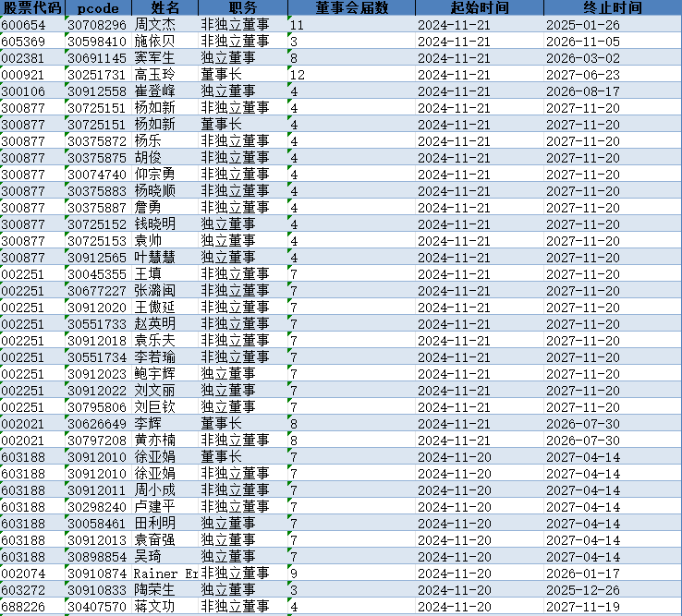Select the 职务 column header
Viewport: 682px width, 616px height.
point(242,7)
